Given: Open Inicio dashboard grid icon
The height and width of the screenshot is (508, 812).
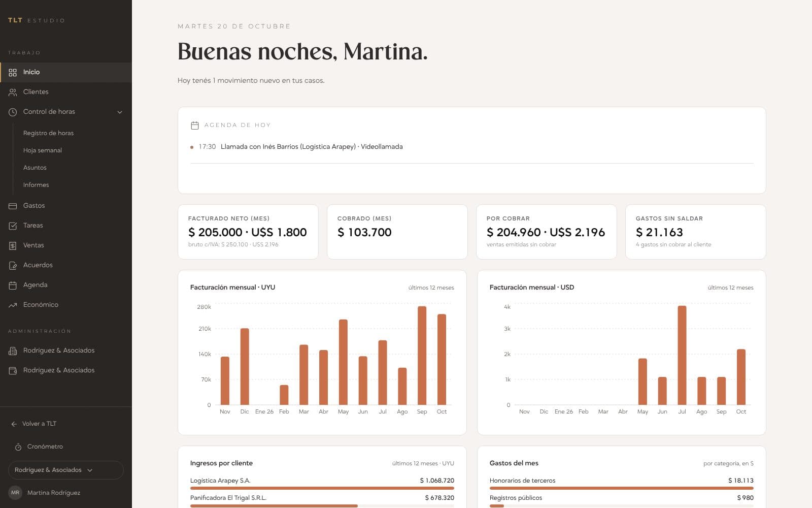Looking at the screenshot, I should coord(13,72).
